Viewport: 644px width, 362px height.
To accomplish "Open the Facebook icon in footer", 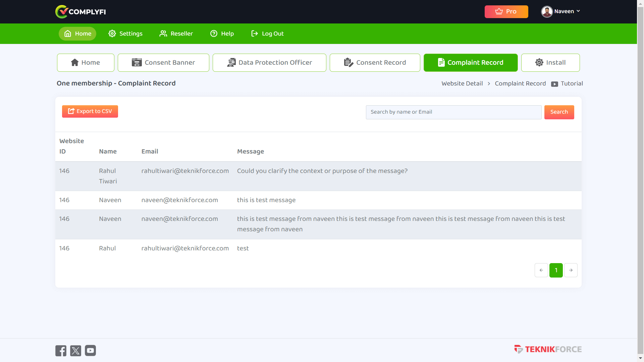I will click(61, 351).
